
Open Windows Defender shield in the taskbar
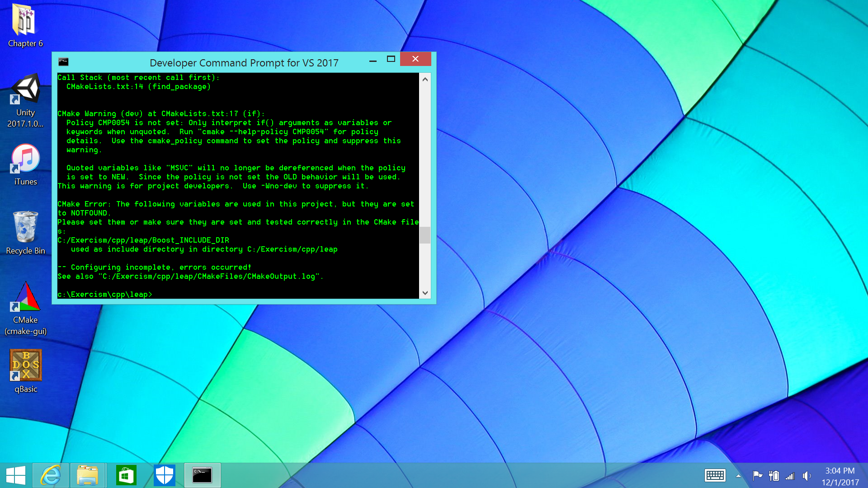164,475
